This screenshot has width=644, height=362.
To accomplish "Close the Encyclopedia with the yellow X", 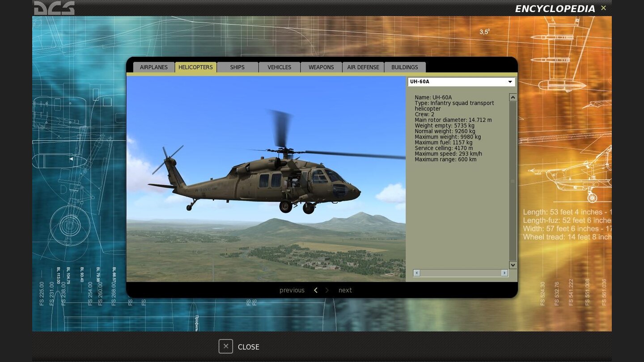I will point(603,8).
